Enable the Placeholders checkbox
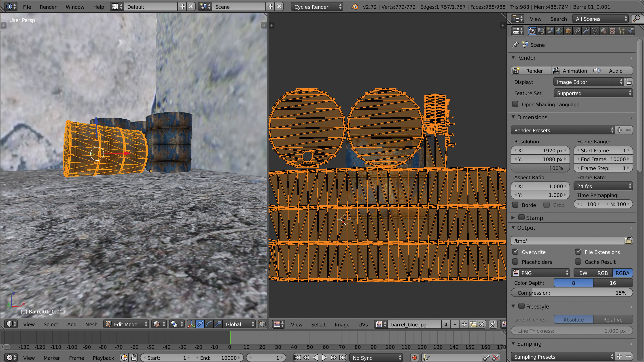The image size is (644, 362). [x=515, y=262]
